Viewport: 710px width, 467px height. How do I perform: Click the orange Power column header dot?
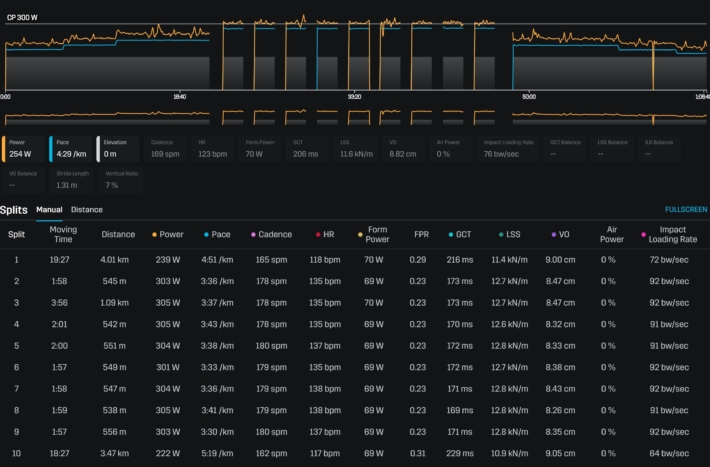tap(154, 235)
